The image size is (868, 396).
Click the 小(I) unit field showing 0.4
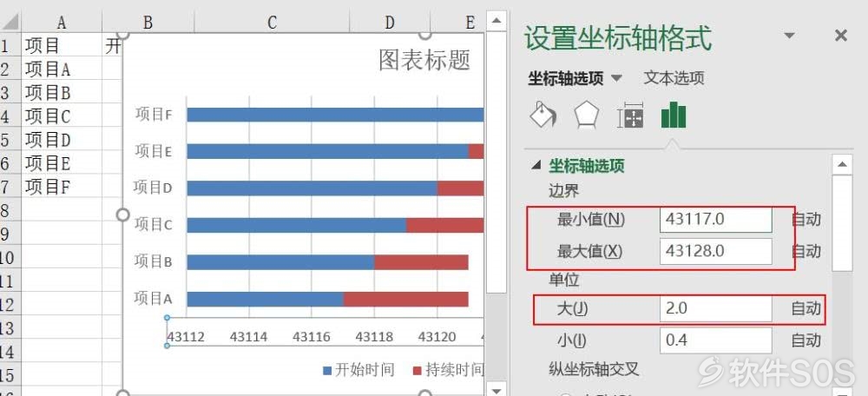point(716,340)
